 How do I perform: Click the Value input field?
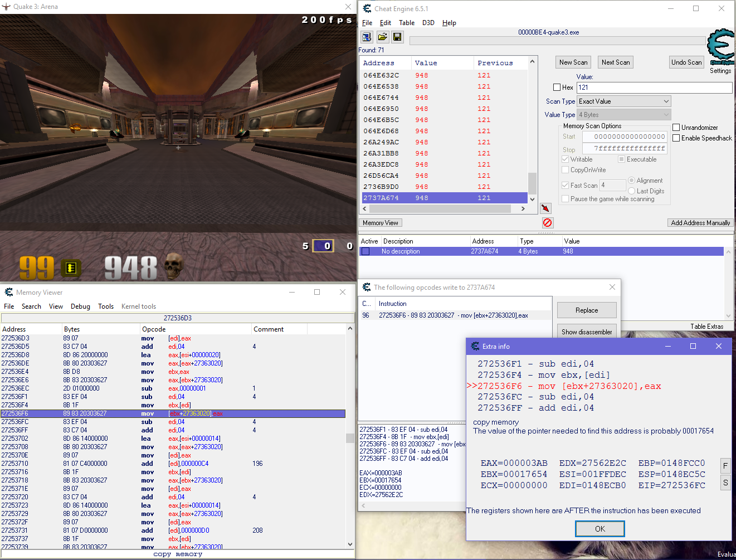click(655, 87)
